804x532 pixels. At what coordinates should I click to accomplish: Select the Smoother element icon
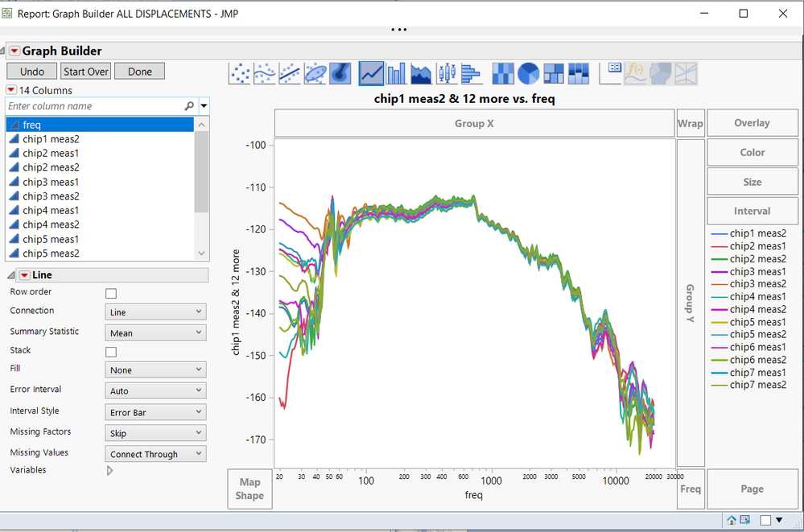click(265, 74)
